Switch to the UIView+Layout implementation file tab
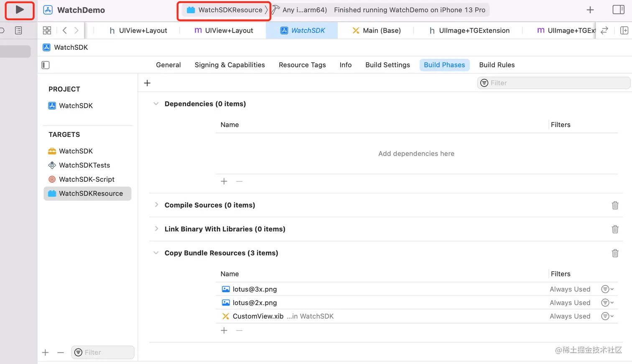This screenshot has width=632, height=364. 224,31
